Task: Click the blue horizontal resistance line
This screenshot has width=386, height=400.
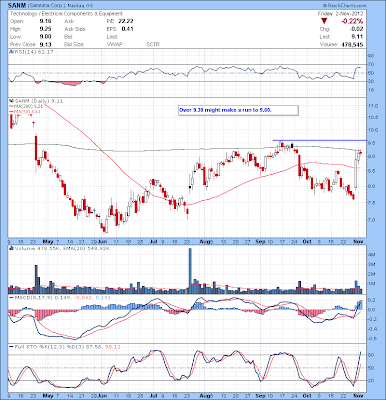Action: click(320, 140)
